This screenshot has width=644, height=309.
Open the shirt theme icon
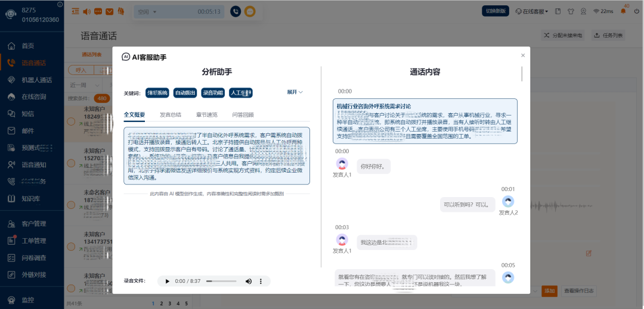click(x=571, y=11)
